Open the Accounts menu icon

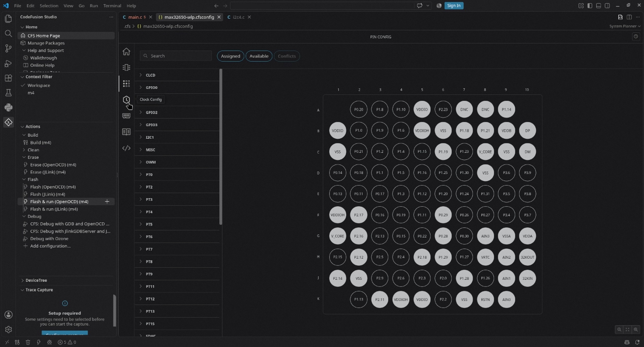[x=8, y=315]
